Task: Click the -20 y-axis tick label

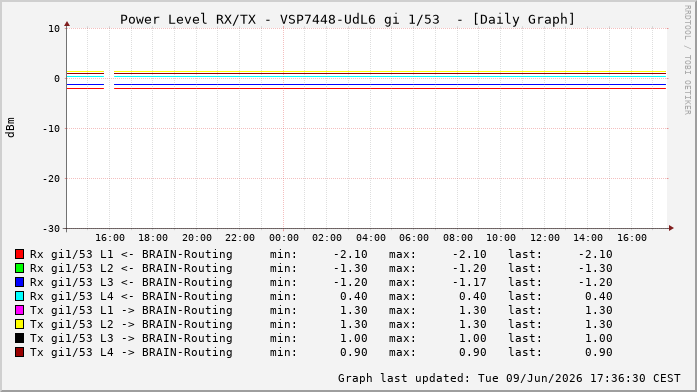Action: 51,179
